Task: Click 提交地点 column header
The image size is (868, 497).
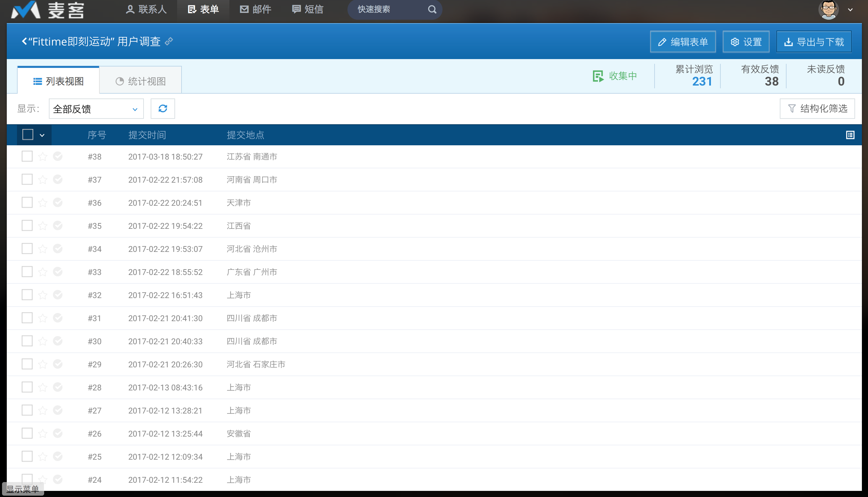Action: 245,135
